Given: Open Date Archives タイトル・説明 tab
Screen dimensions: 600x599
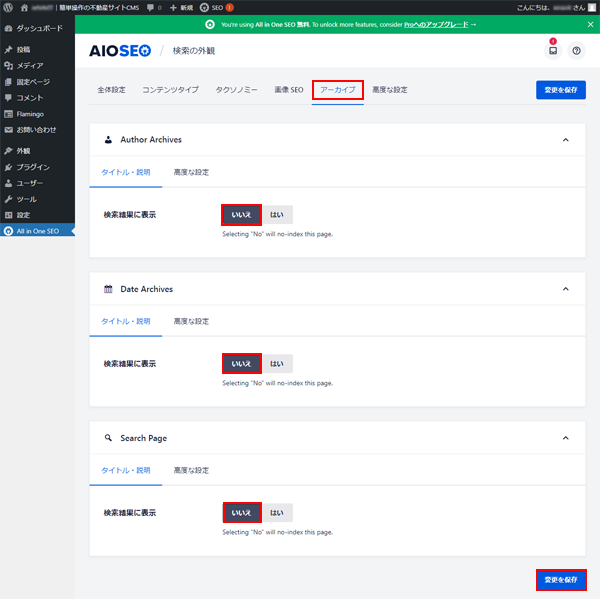Looking at the screenshot, I should coord(126,322).
